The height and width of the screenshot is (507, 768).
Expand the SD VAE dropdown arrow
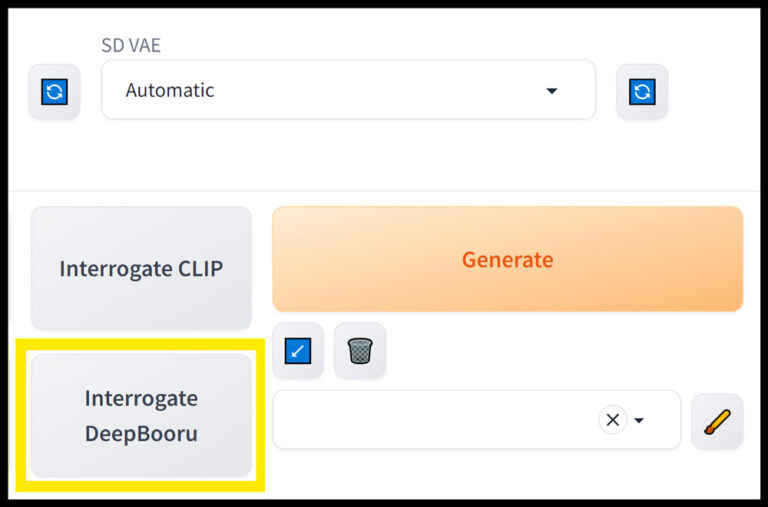coord(551,91)
